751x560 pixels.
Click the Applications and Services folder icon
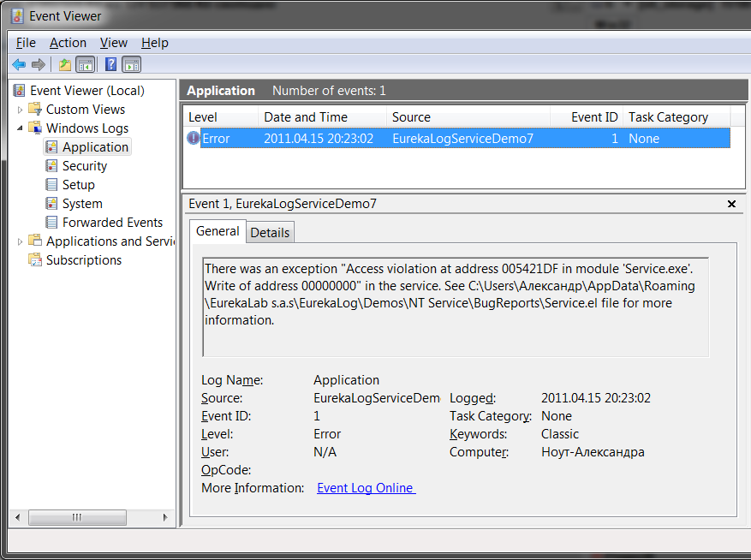[x=35, y=241]
